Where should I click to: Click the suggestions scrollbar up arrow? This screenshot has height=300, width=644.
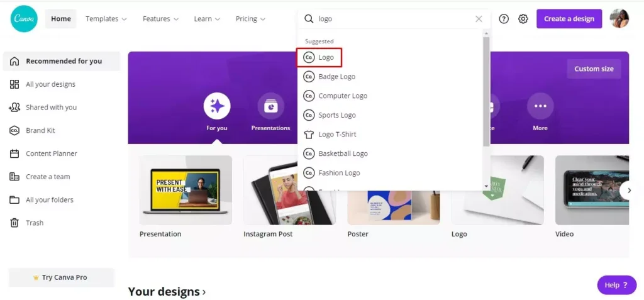click(x=486, y=33)
